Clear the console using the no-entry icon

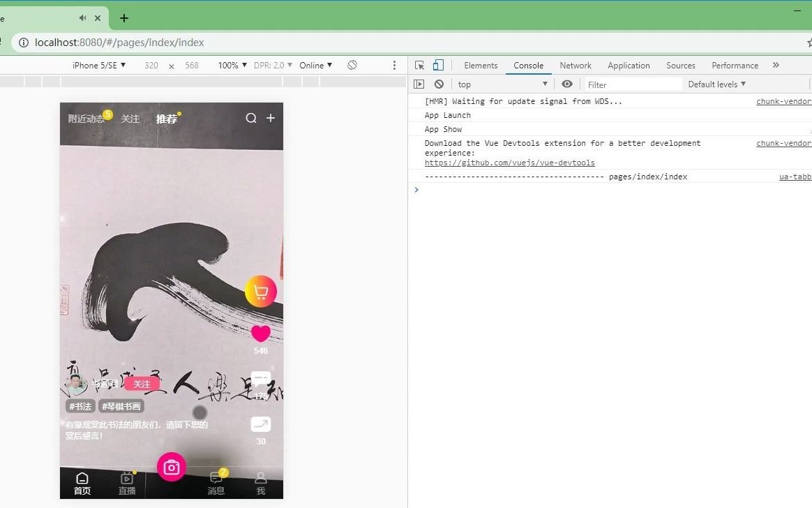[x=439, y=84]
